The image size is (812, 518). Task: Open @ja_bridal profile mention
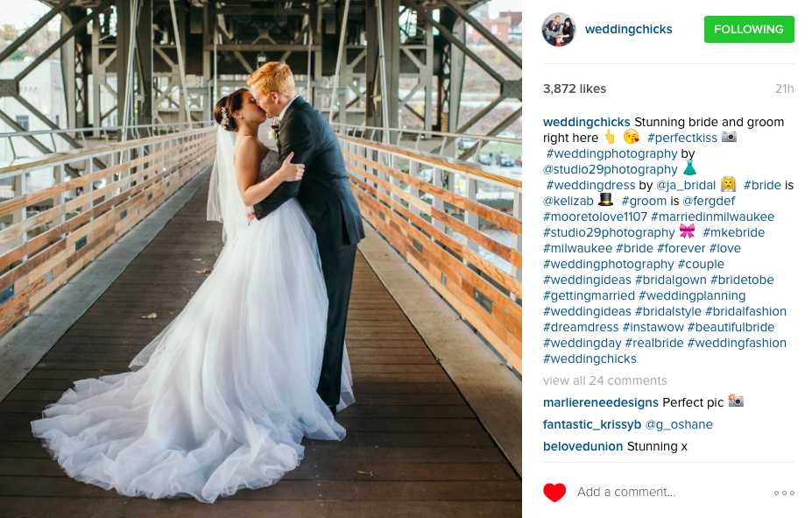click(x=686, y=186)
